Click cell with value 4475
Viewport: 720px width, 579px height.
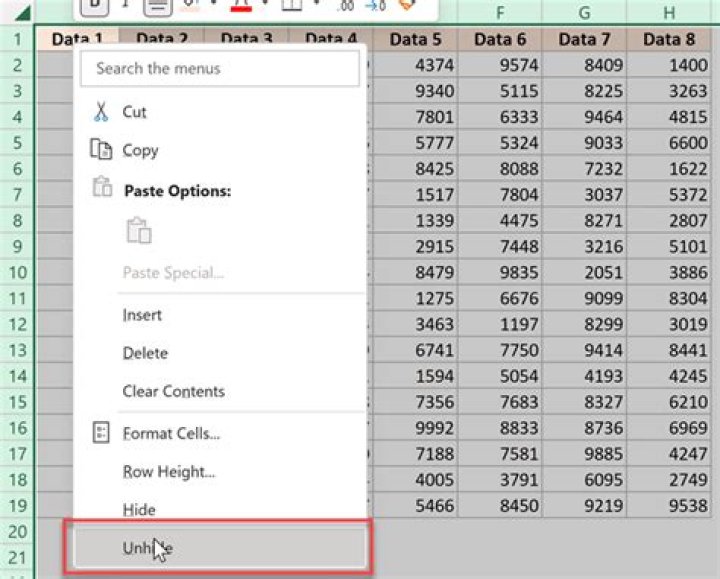(500, 220)
